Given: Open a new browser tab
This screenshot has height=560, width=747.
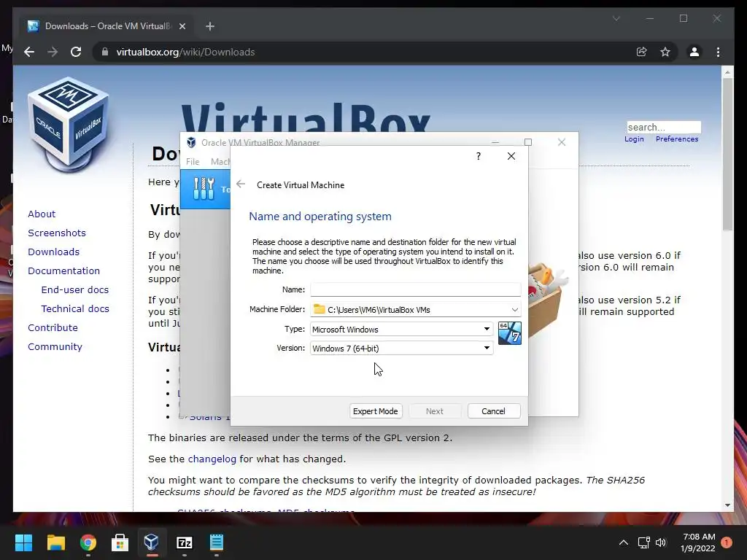Looking at the screenshot, I should pyautogui.click(x=210, y=26).
